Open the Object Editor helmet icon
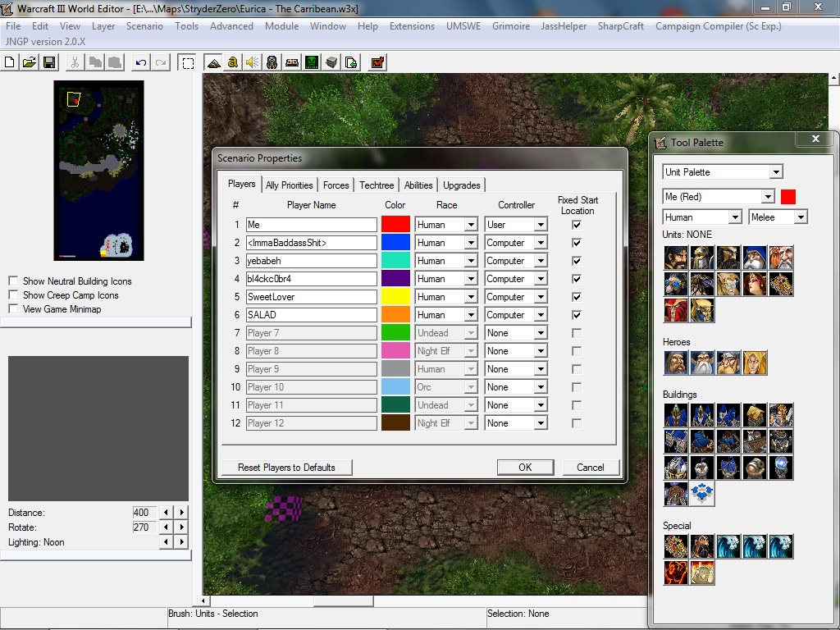The height and width of the screenshot is (630, 840). click(x=272, y=62)
